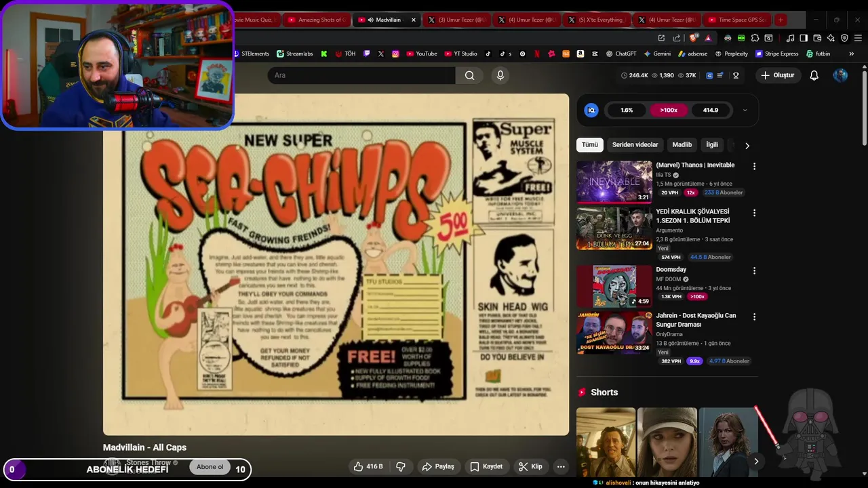
Task: Open the Gemini bookmark
Action: tap(657, 54)
